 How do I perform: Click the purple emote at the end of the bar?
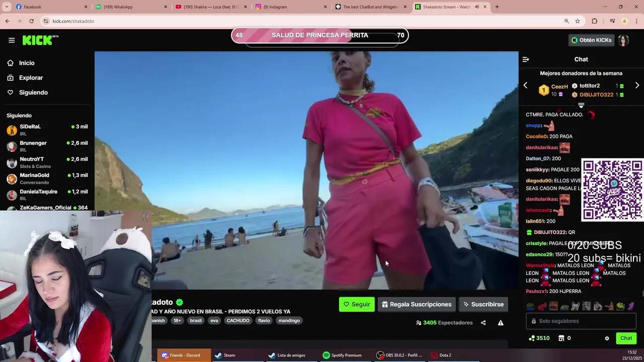[x=631, y=306]
